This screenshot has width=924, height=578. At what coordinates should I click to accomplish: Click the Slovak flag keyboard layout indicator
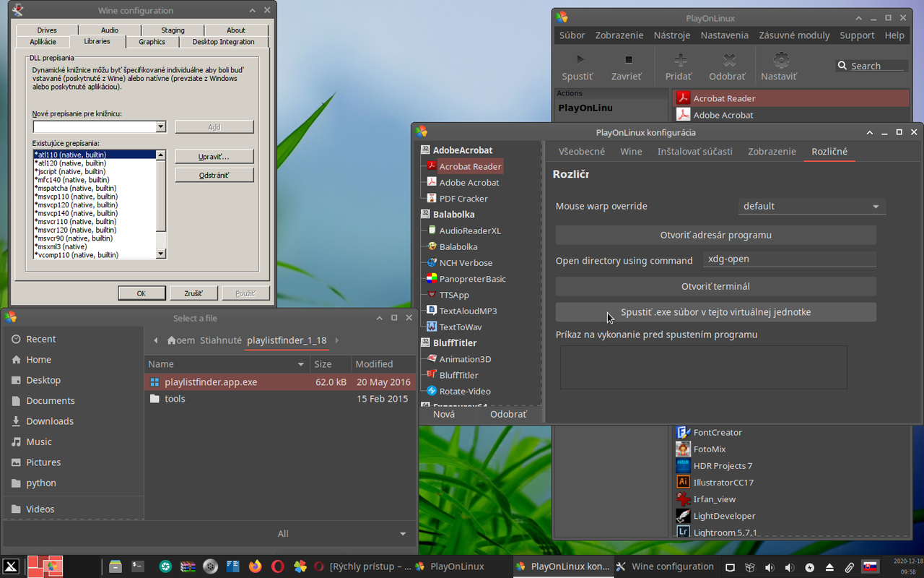pyautogui.click(x=870, y=567)
